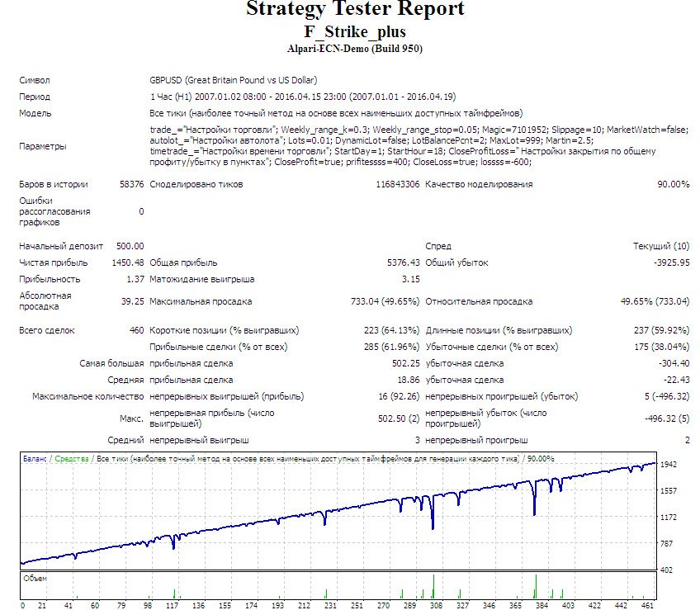Viewport: 700px width, 610px height.
Task: Select spread value 'Текущий (10)'
Action: 661,247
